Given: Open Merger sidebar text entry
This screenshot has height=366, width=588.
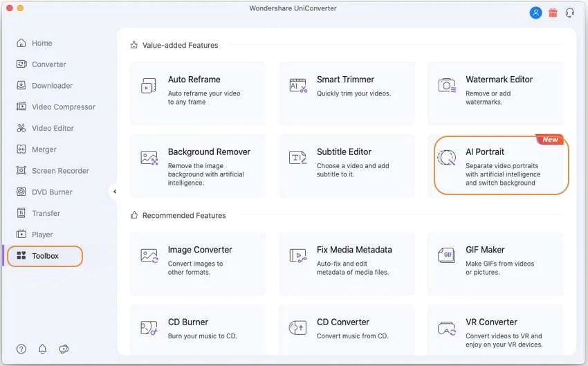Looking at the screenshot, I should tap(44, 149).
